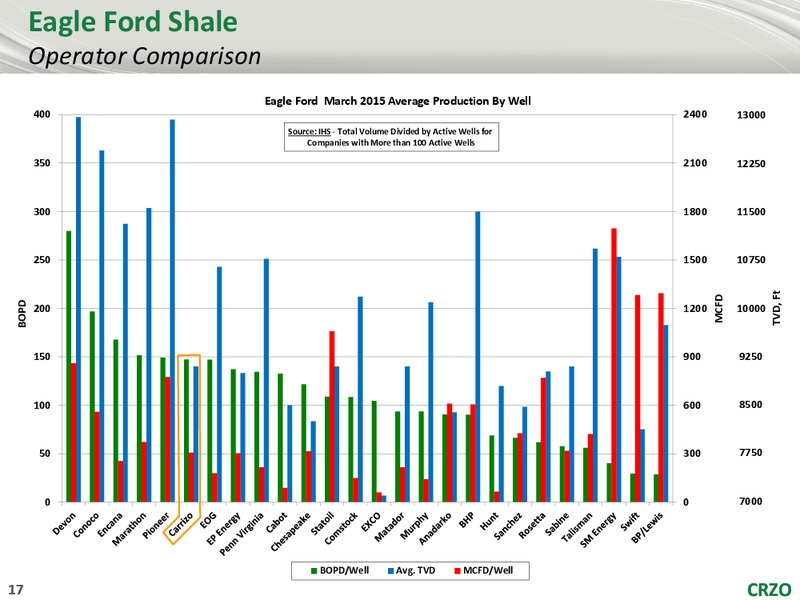Click Devon's tall blue Avg. TVD bar
The height and width of the screenshot is (600, 800).
click(79, 309)
